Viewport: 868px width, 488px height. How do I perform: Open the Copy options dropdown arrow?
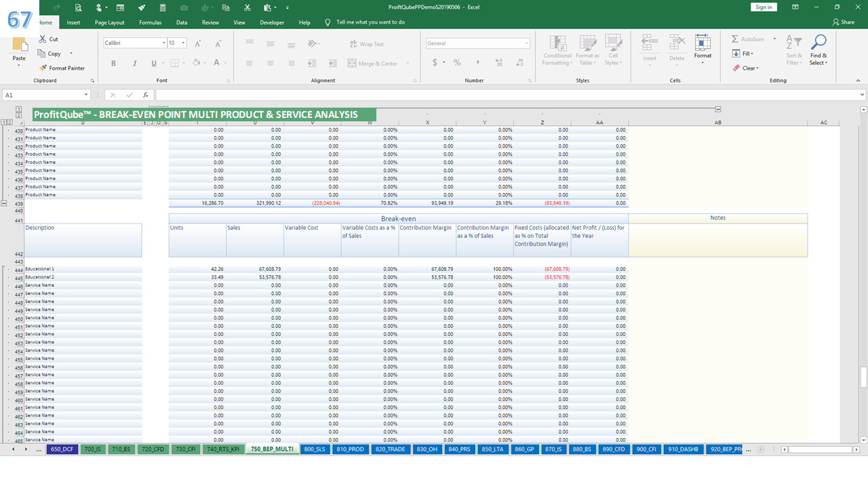71,54
